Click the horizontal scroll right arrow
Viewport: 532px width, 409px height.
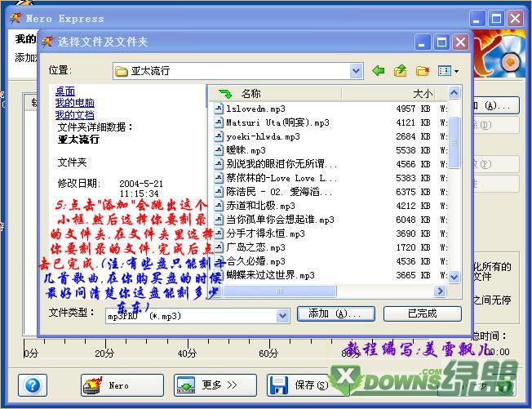[x=440, y=291]
